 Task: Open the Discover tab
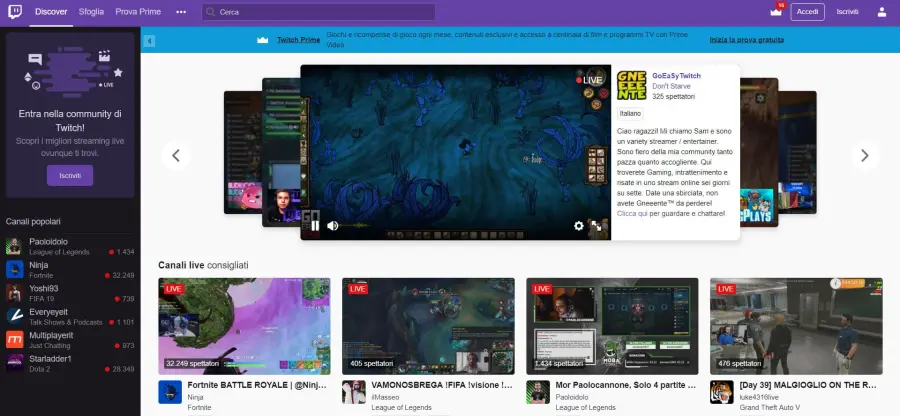(51, 11)
